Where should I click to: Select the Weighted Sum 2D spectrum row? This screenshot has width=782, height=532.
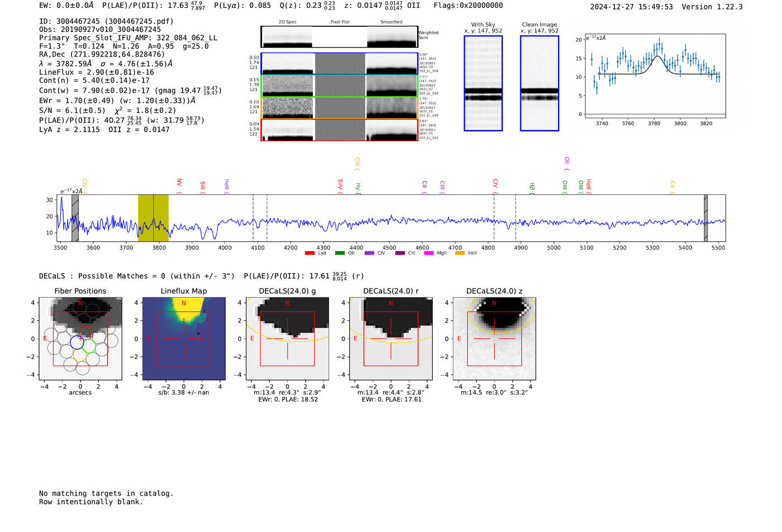tap(340, 37)
